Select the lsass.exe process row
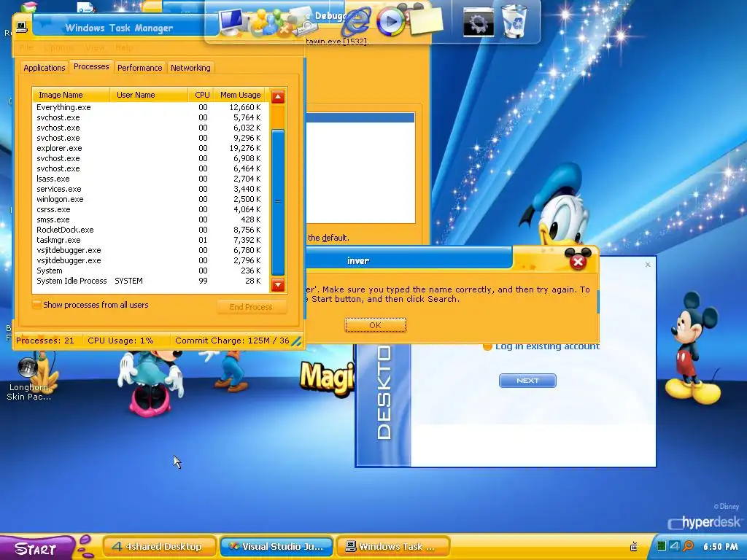The width and height of the screenshot is (747, 560). click(150, 179)
